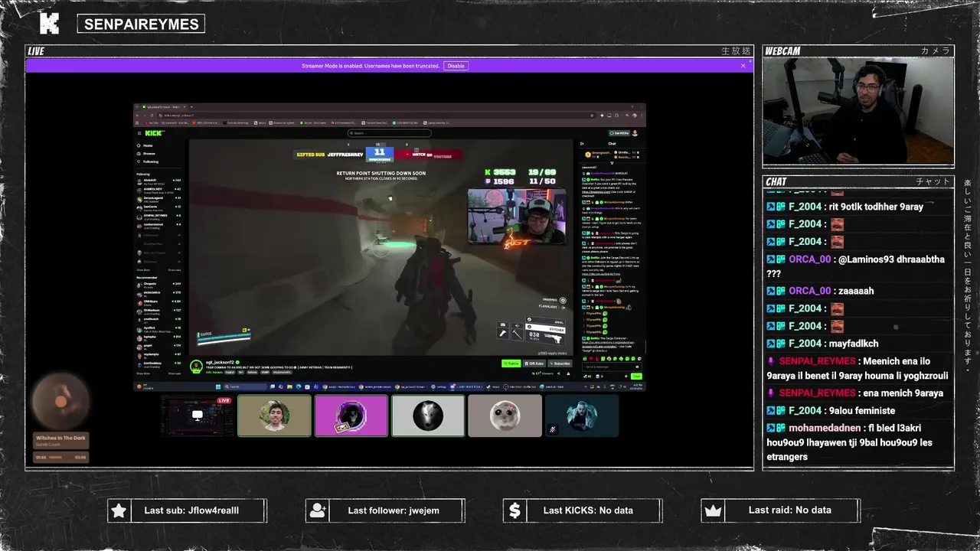Select the muted bearded-man participant tile
The width and height of the screenshot is (980, 551).
coord(582,416)
